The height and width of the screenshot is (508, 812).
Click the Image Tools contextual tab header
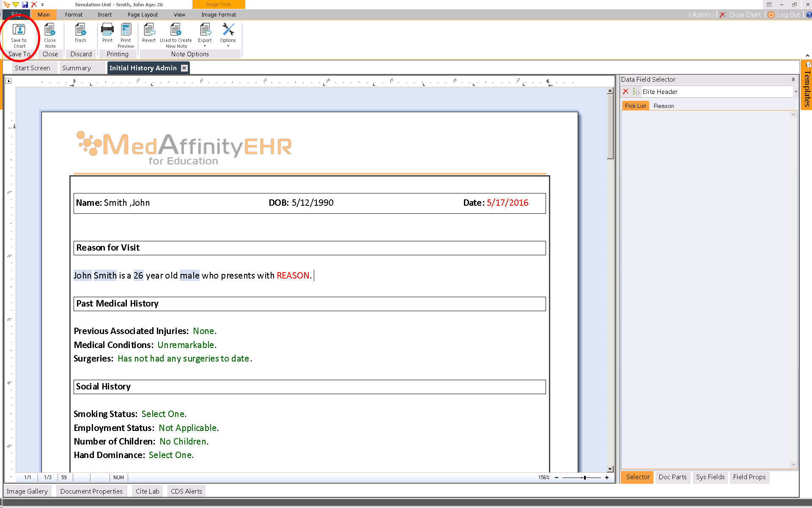(x=219, y=4)
